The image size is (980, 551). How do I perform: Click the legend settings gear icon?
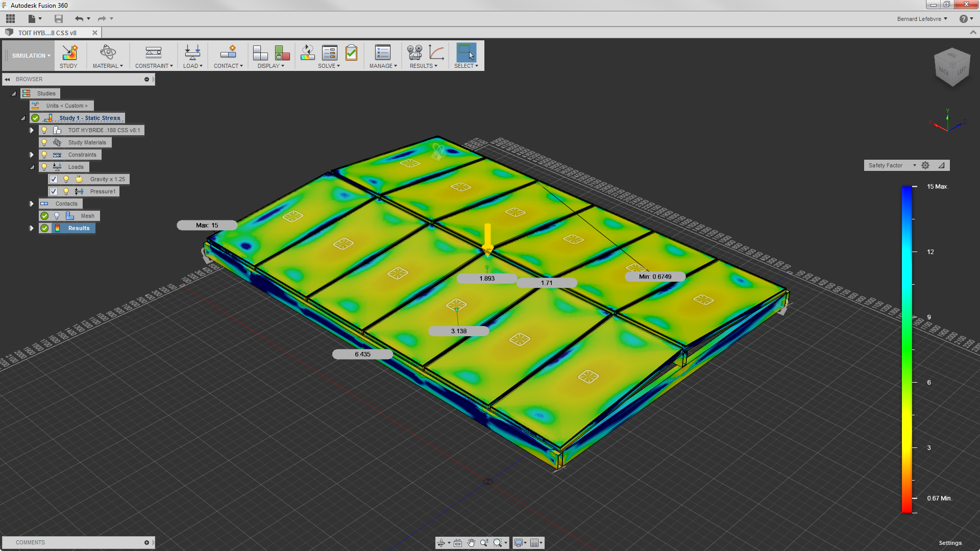click(925, 165)
